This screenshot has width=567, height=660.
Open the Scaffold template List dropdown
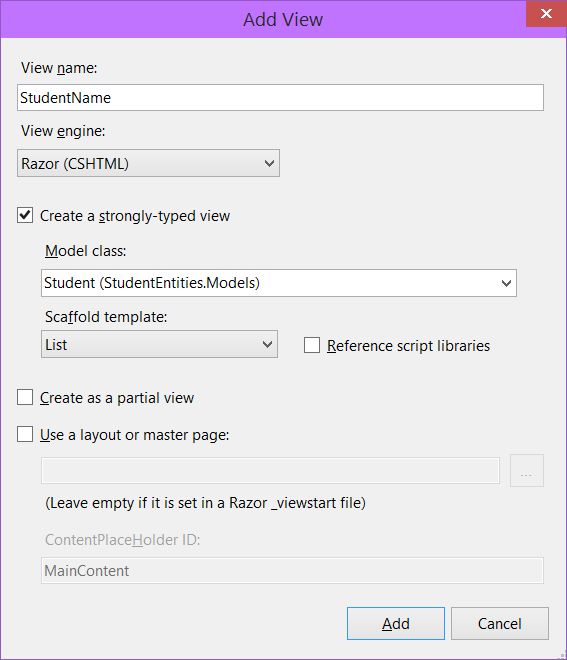point(159,344)
